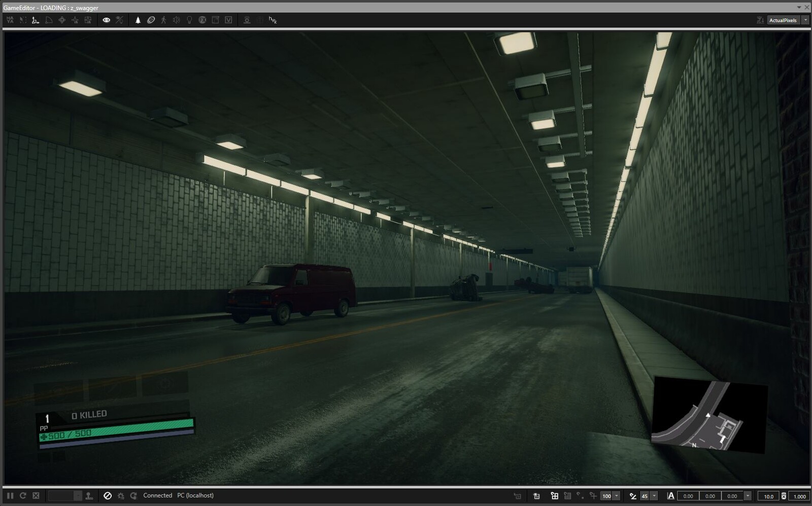Click the 10.0 value field
812x506 pixels.
pos(768,496)
